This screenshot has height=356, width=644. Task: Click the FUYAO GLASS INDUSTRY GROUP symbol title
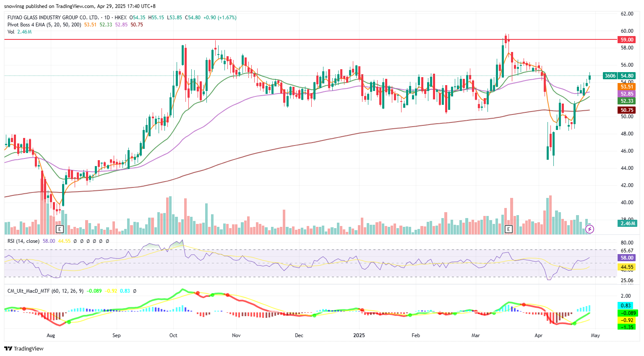(53, 18)
